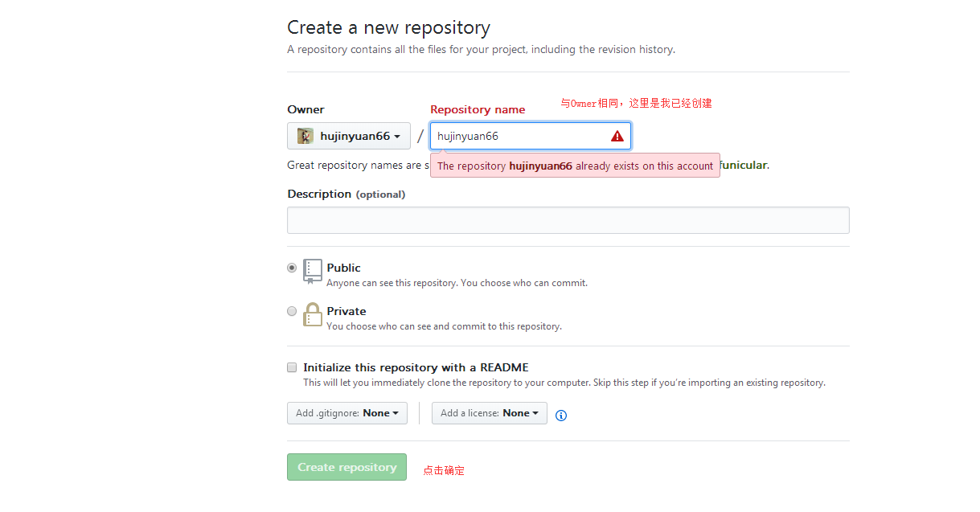Click the Private repository lock icon

312,315
